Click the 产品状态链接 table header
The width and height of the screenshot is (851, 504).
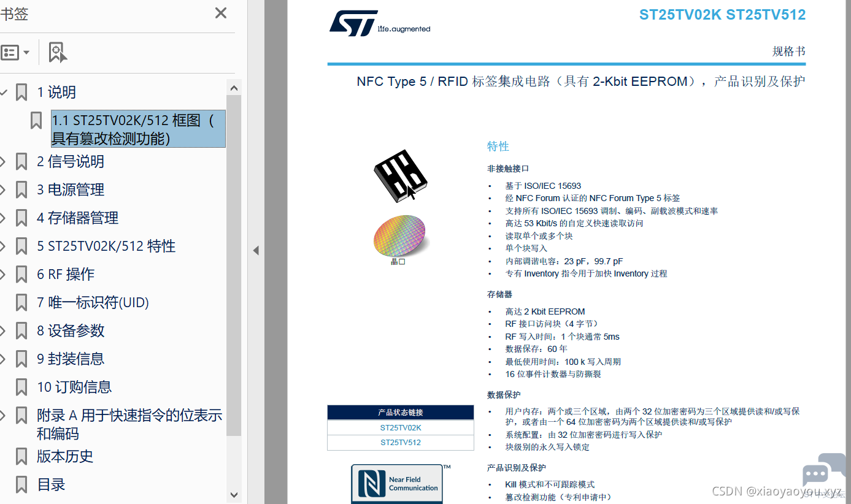click(401, 413)
